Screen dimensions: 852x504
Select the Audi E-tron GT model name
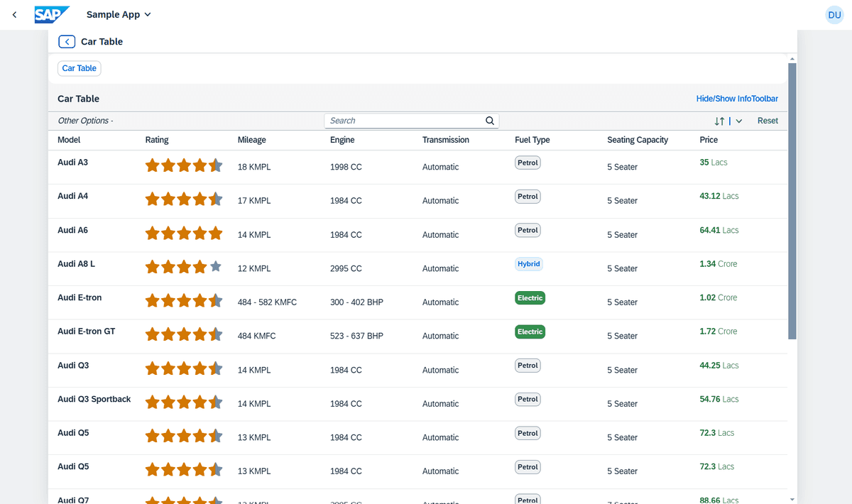coord(86,332)
